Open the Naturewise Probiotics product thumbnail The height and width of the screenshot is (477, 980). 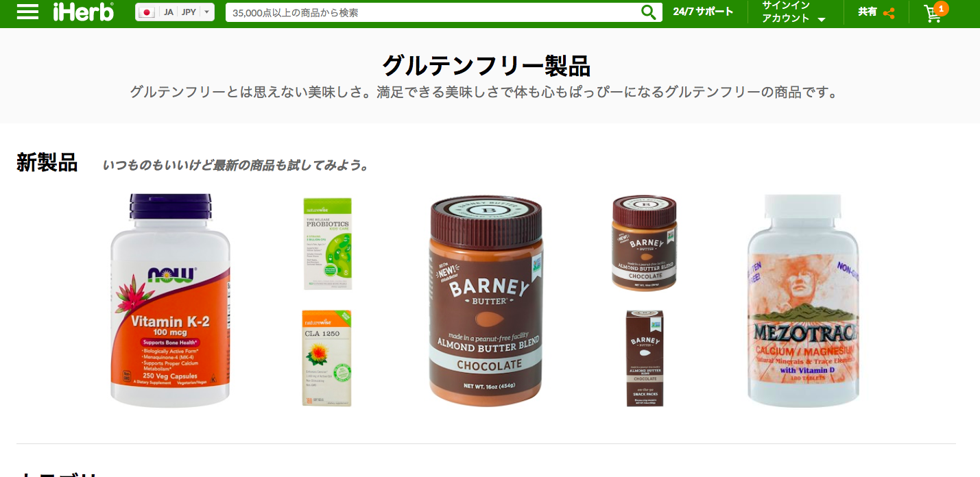coord(328,243)
